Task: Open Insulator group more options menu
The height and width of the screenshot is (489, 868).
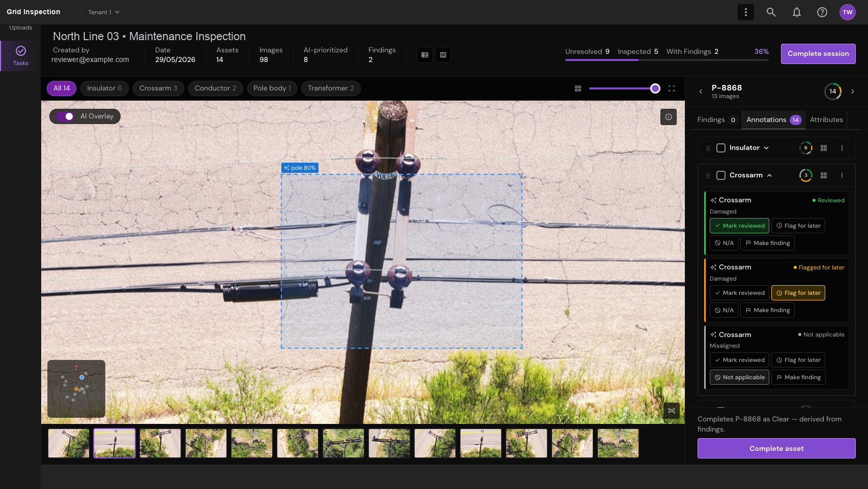Action: point(842,148)
